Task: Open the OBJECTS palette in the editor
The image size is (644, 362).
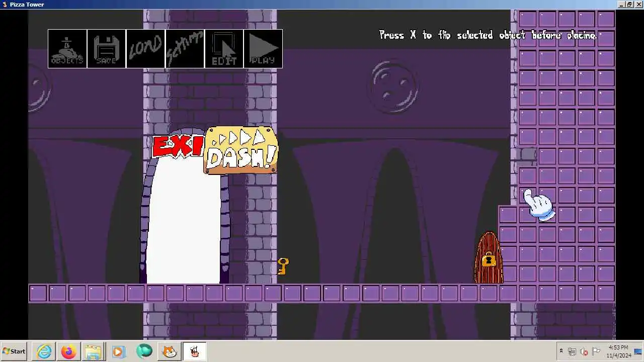Action: (67, 49)
